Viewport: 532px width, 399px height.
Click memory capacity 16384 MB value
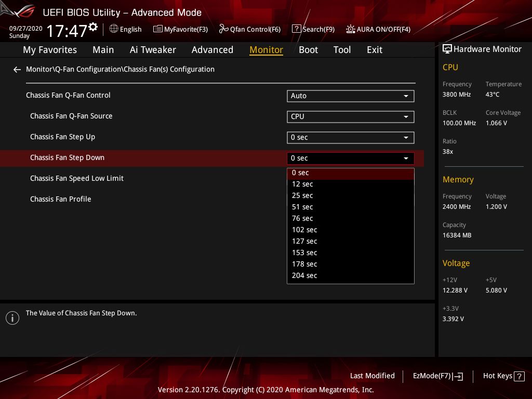tap(457, 235)
